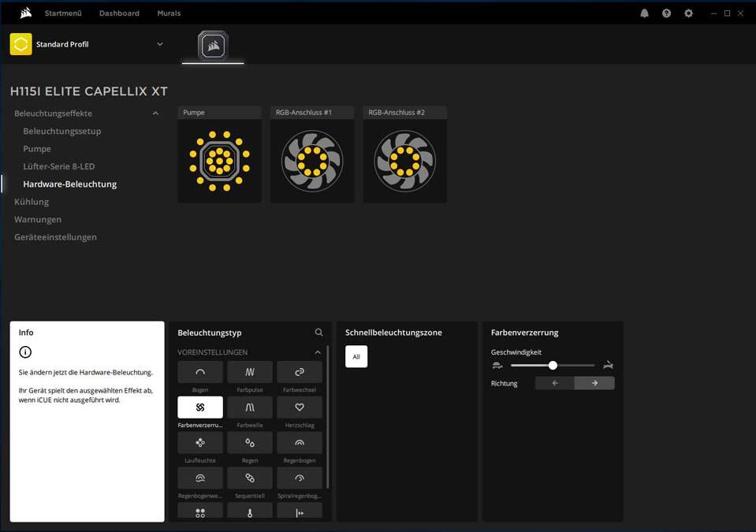Collapse the Voreinstellungen presets chevron
The height and width of the screenshot is (532, 756).
tap(318, 352)
